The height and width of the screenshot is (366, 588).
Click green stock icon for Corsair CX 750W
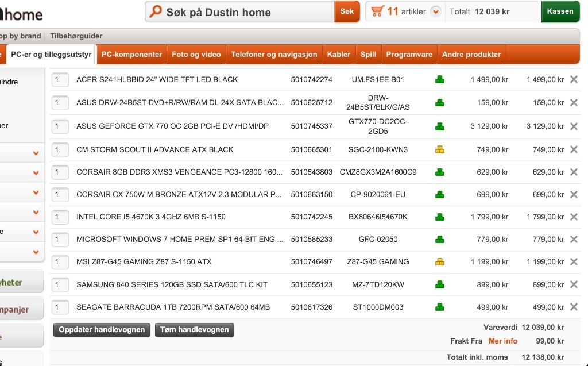click(440, 194)
